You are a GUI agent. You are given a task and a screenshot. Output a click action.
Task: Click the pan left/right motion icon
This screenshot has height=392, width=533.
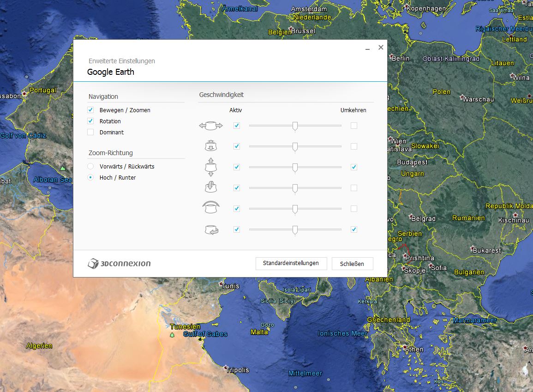coord(211,126)
